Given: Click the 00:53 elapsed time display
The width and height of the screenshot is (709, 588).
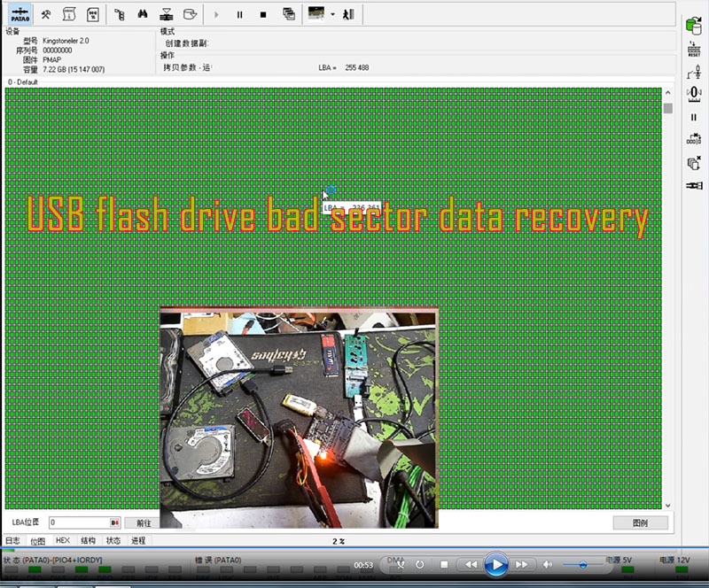Looking at the screenshot, I should (x=363, y=565).
